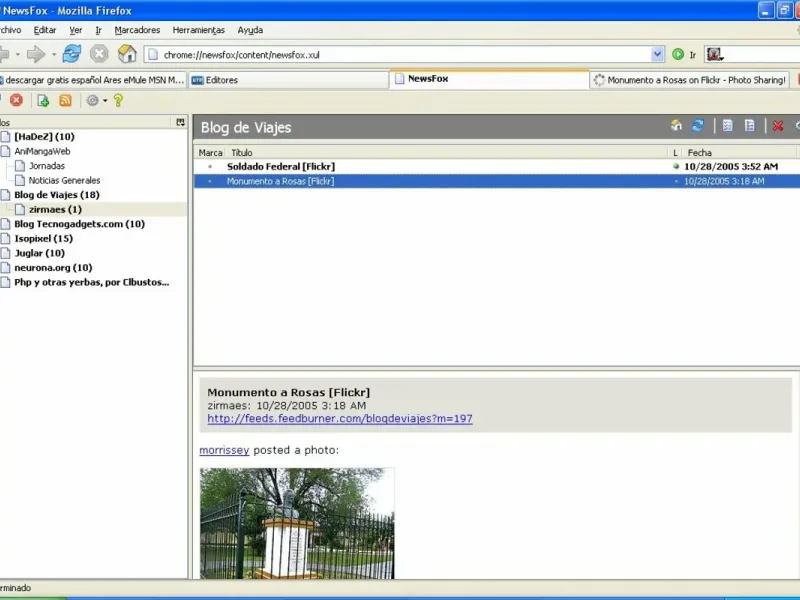Click the red cancel icon in NewsFox toolbar
Screen dimensions: 800x600
tap(16, 100)
